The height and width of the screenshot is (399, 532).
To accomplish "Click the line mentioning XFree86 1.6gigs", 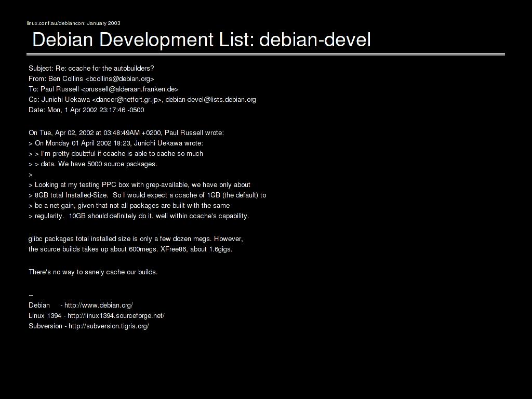I will click(130, 249).
